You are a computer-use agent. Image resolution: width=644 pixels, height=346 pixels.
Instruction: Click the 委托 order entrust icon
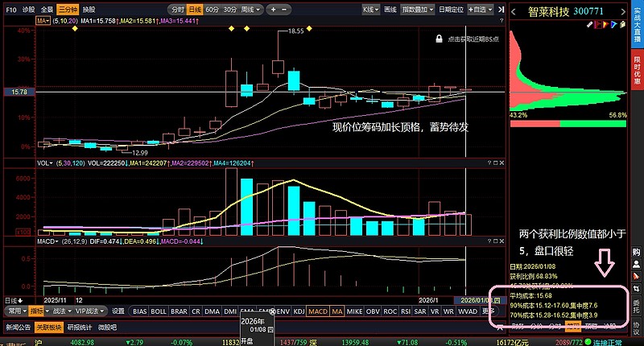point(636,306)
